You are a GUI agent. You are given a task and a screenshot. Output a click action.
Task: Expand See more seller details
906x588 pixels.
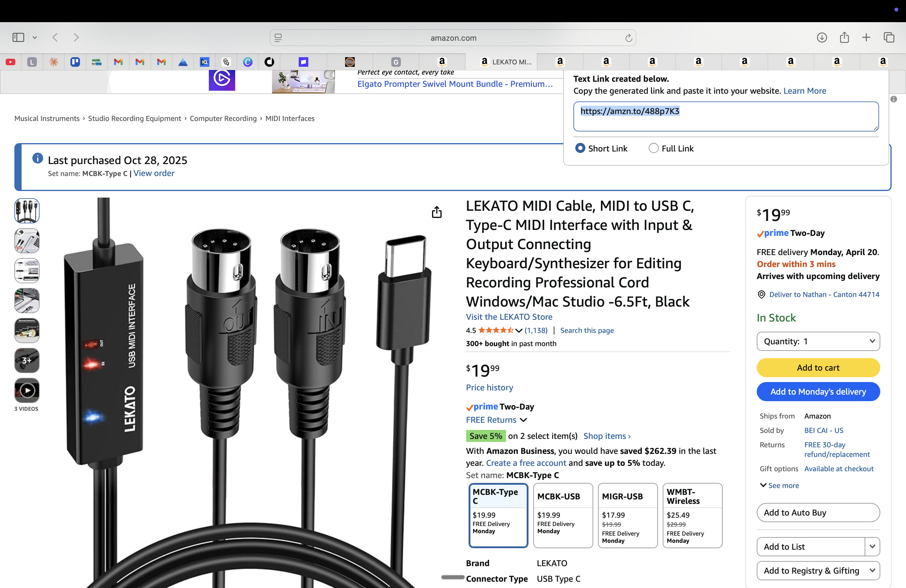tap(779, 485)
